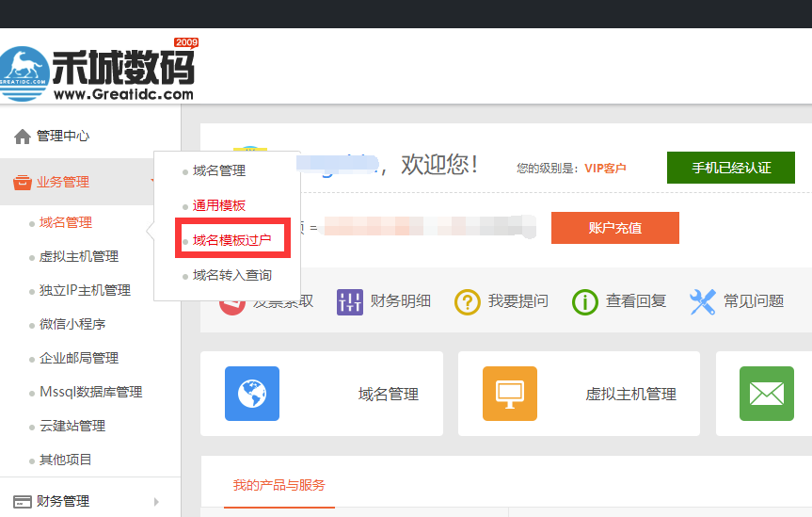Expand the 财务管理 section arrow
This screenshot has height=517, width=812.
157,502
